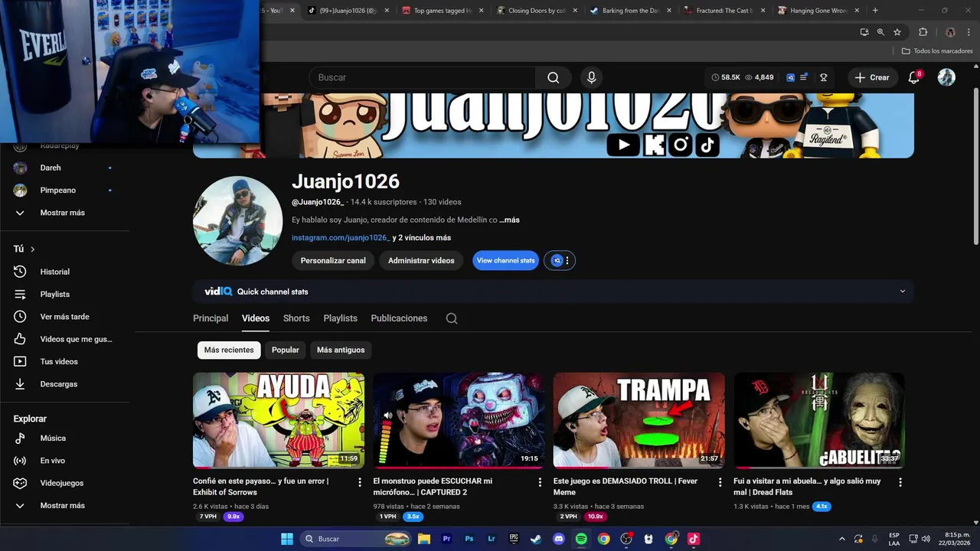This screenshot has height=551, width=980.
Task: Switch to the Principal channel tab
Action: coord(211,318)
